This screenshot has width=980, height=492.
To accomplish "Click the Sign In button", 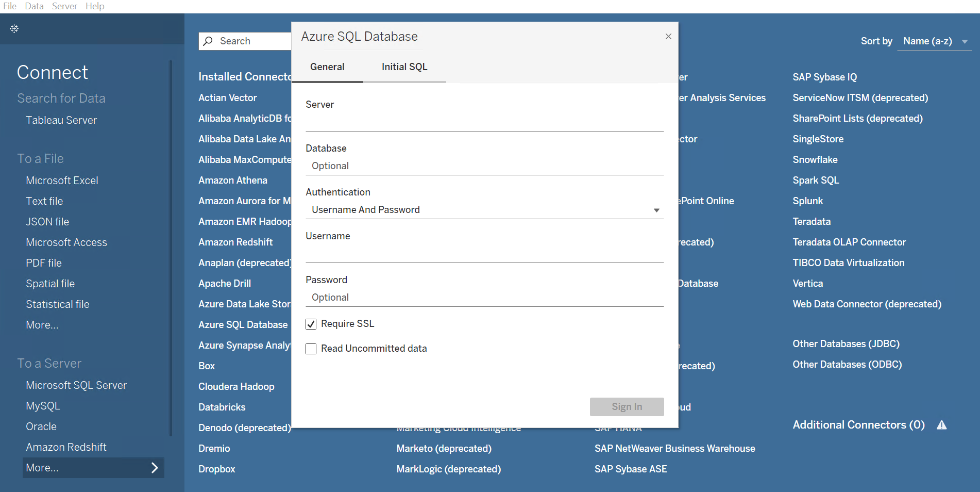I will [x=627, y=407].
